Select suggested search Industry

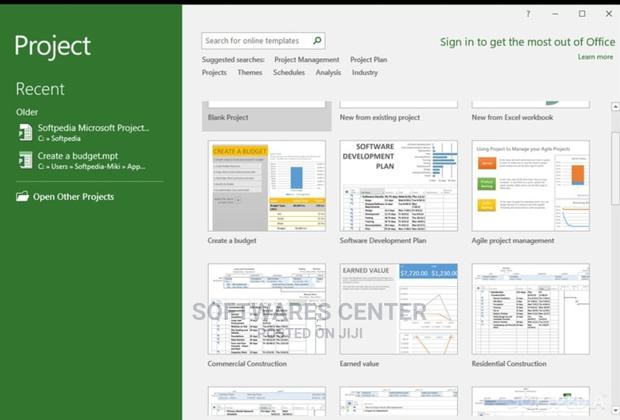(x=365, y=73)
